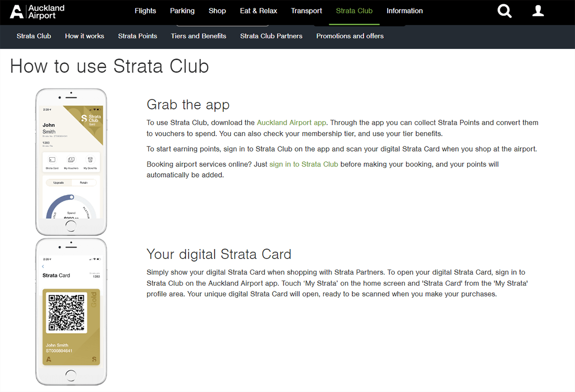Click the How to use Strata Club heading
The height and width of the screenshot is (392, 575).
pyautogui.click(x=109, y=66)
